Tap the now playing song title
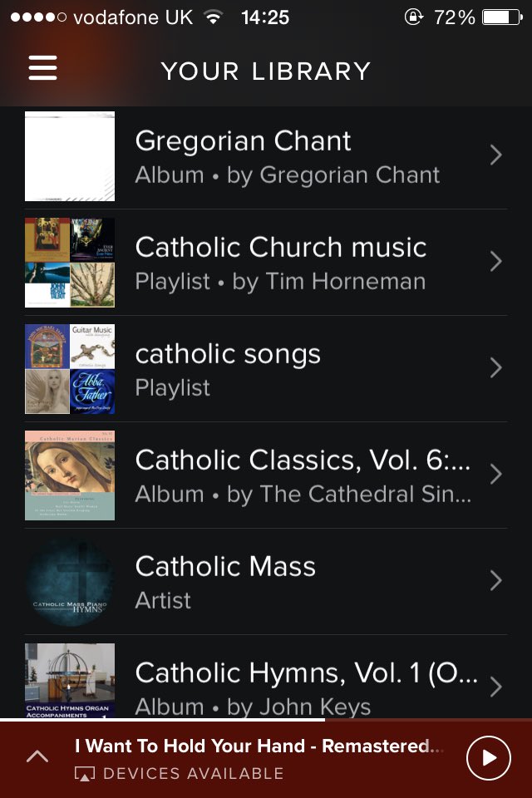The image size is (532, 798). [259, 746]
